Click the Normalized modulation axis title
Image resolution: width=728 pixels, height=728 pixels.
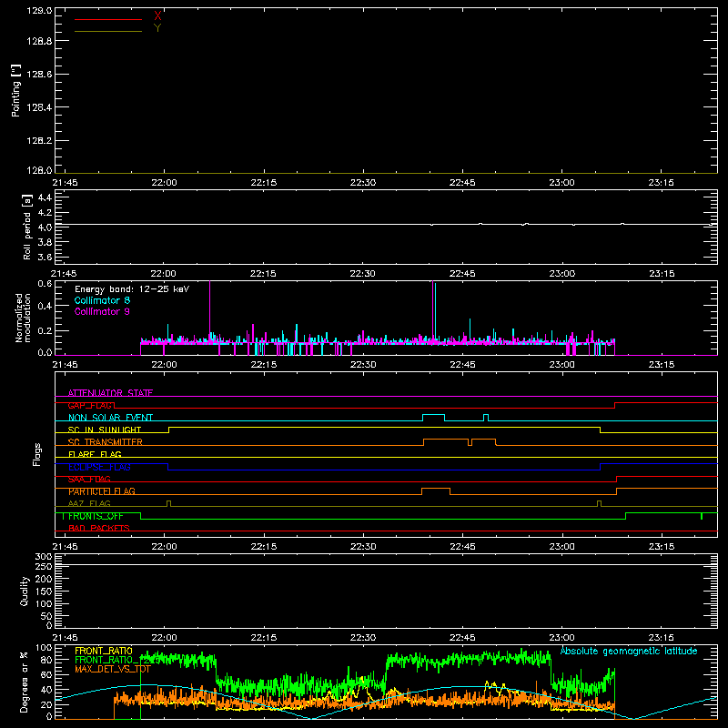[23, 318]
